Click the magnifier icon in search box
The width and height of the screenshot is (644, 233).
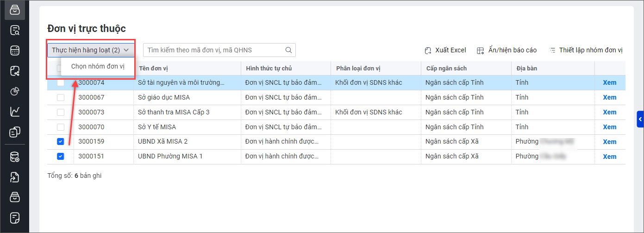click(288, 50)
